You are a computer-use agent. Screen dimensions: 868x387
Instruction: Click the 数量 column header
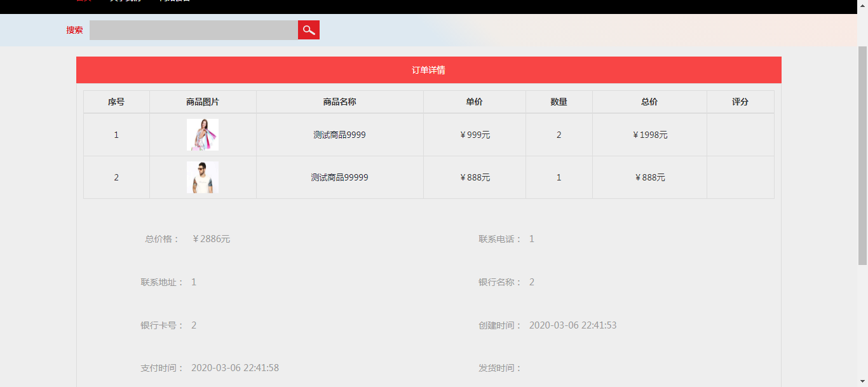(559, 102)
